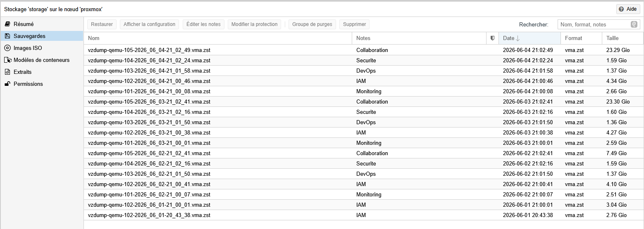Click the Résumé book icon in sidebar
Viewport: 644px width, 229px height.
pyautogui.click(x=7, y=24)
